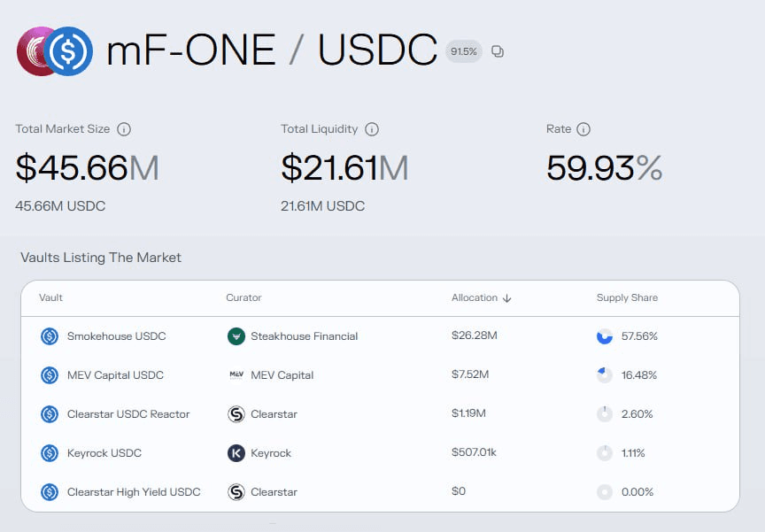
Task: Click the copy icon beside the 91.5% badge
Action: click(x=498, y=51)
